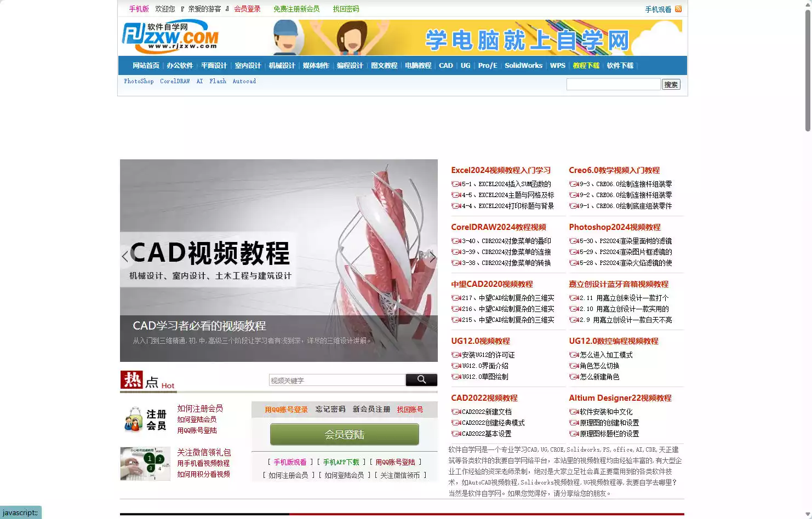Click the 关注微信领礼包 link
This screenshot has height=519, width=812.
click(x=204, y=452)
